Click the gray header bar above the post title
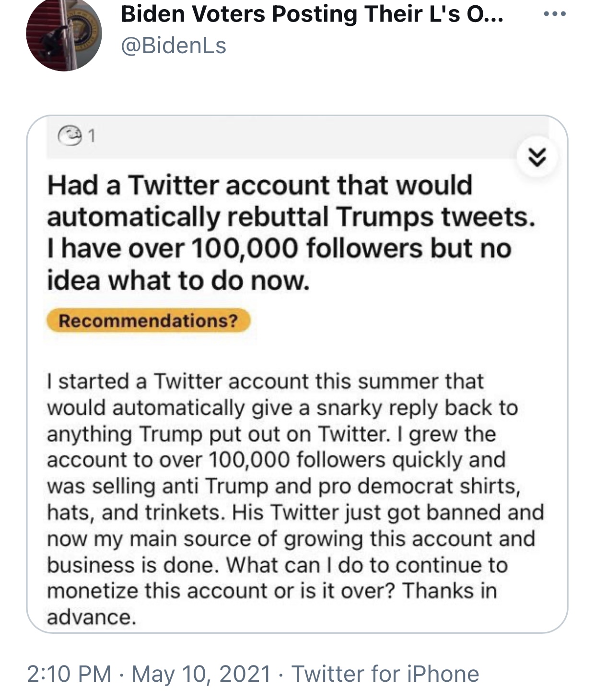This screenshot has width=595, height=700. pos(297,138)
